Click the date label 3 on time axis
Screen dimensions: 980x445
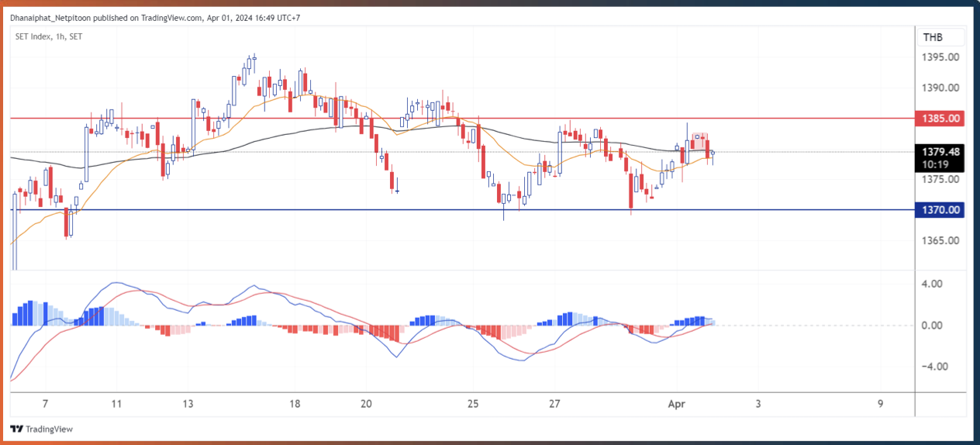pos(758,404)
